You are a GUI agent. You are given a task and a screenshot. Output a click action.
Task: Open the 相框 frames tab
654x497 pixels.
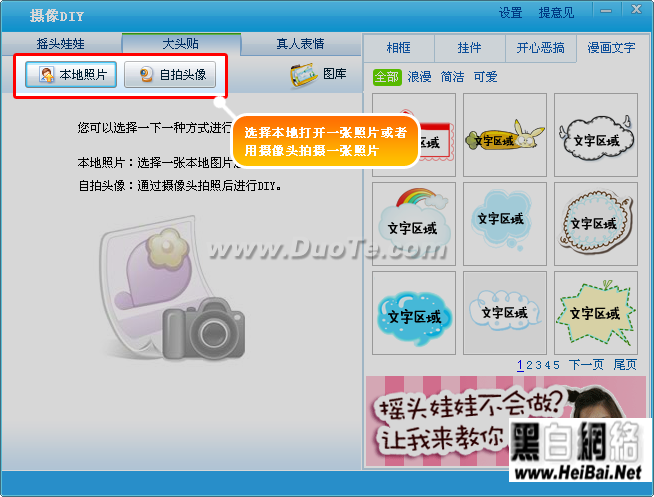[399, 48]
